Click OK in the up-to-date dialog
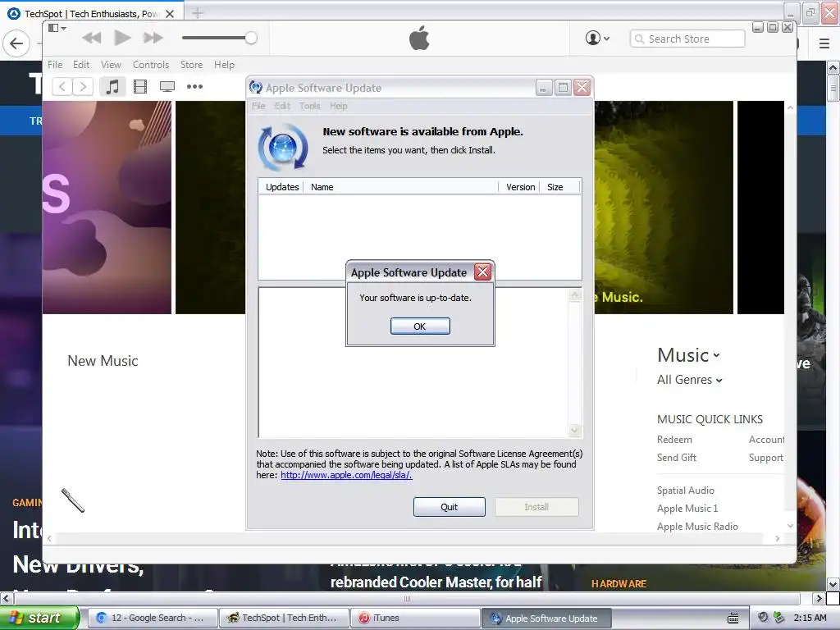The width and height of the screenshot is (840, 630). click(x=420, y=326)
